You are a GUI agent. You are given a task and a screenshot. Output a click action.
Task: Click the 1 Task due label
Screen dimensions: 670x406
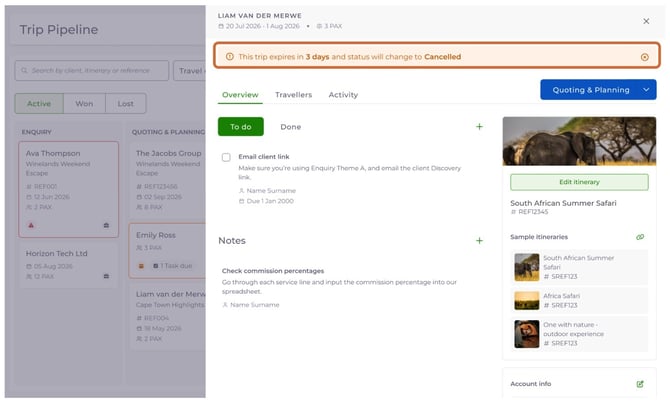[176, 266]
